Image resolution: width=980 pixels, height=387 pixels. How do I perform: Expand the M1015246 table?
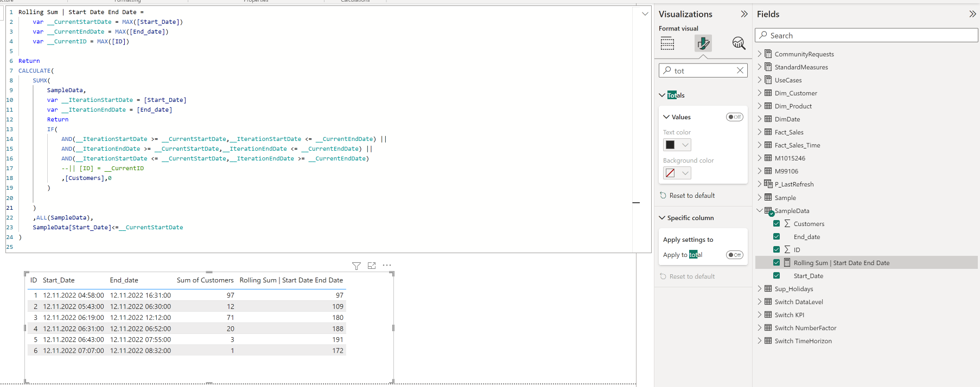coord(760,158)
